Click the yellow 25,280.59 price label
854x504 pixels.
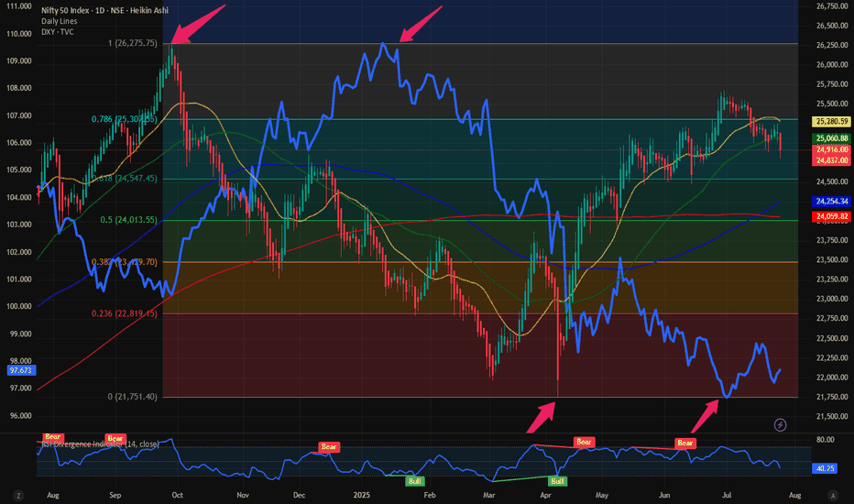click(832, 122)
